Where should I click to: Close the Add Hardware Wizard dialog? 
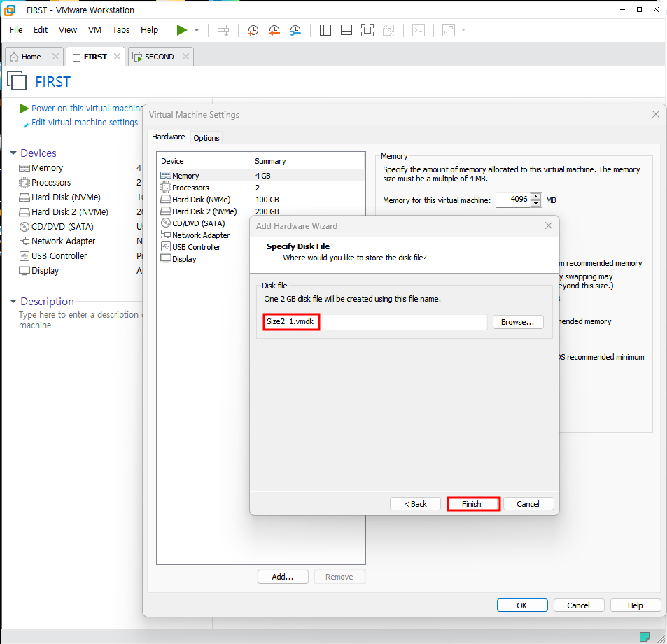(549, 226)
